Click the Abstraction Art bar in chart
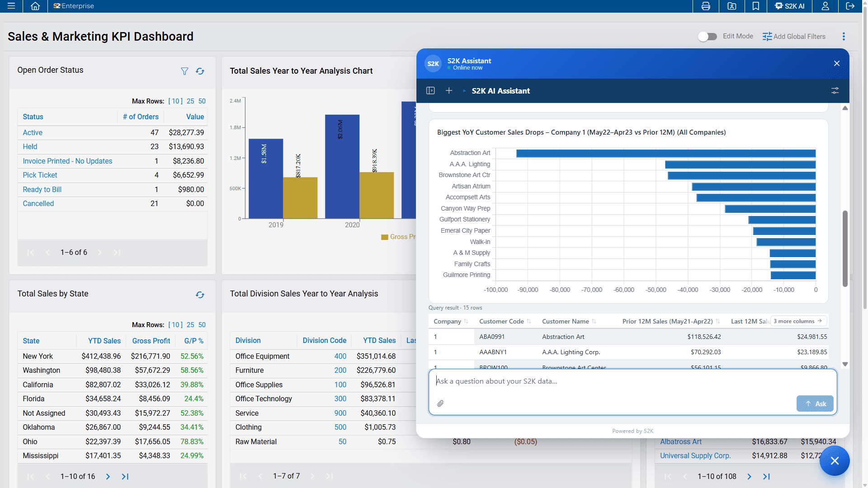Viewport: 868px width, 488px height. (x=665, y=153)
